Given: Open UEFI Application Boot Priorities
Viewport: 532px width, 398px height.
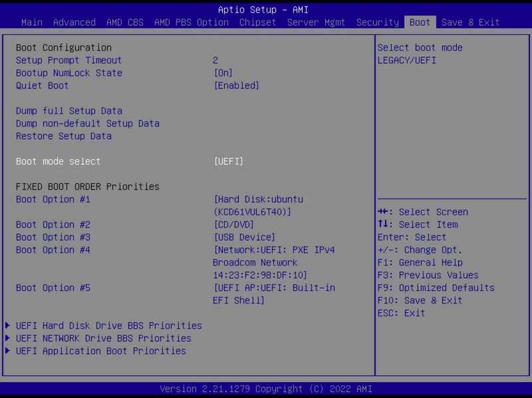Looking at the screenshot, I should 101,351.
